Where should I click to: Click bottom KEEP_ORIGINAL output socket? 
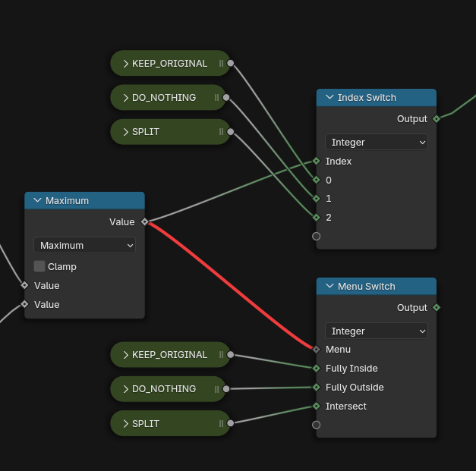tap(231, 354)
